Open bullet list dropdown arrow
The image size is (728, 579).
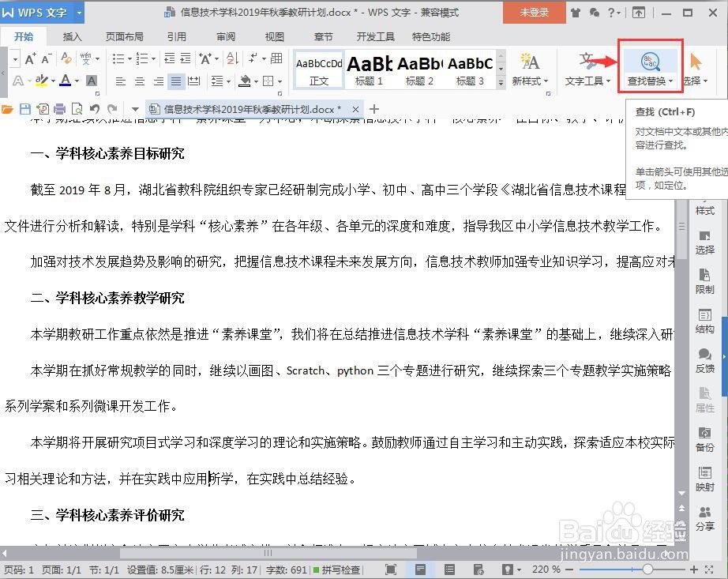click(x=129, y=59)
